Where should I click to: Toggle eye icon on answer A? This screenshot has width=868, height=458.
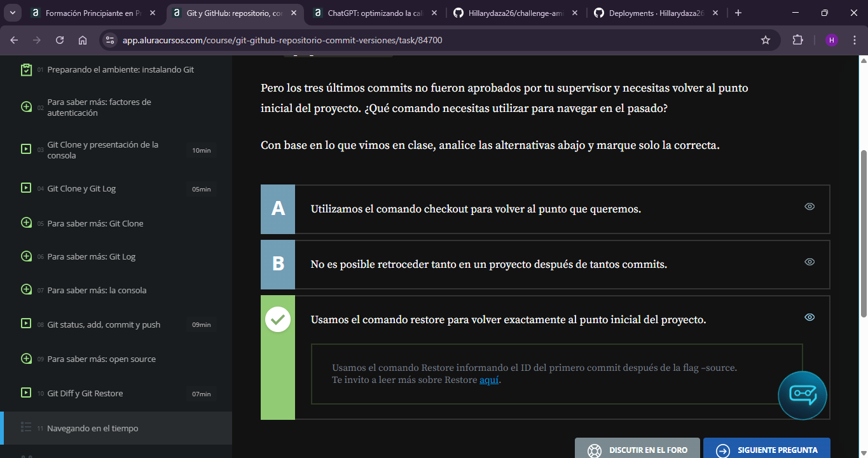[x=809, y=206]
